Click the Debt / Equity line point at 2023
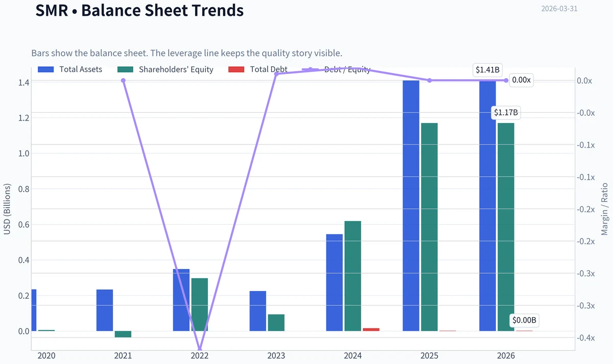This screenshot has width=613, height=364. click(x=276, y=74)
